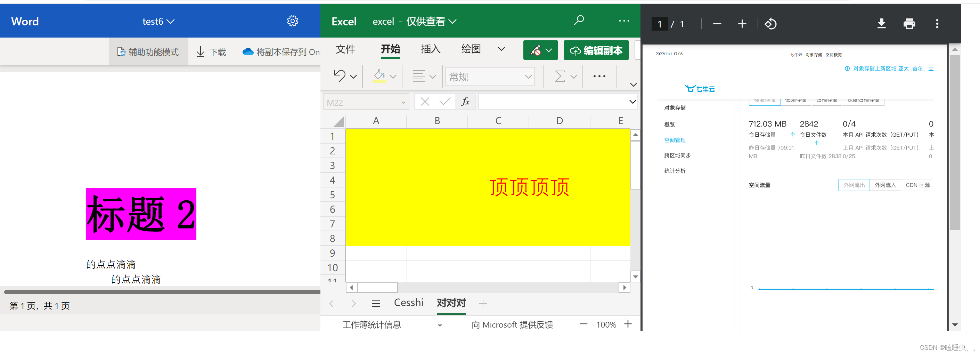Expand the Excel ribbon chevron
Viewport: 980px width, 354px height.
[x=633, y=85]
